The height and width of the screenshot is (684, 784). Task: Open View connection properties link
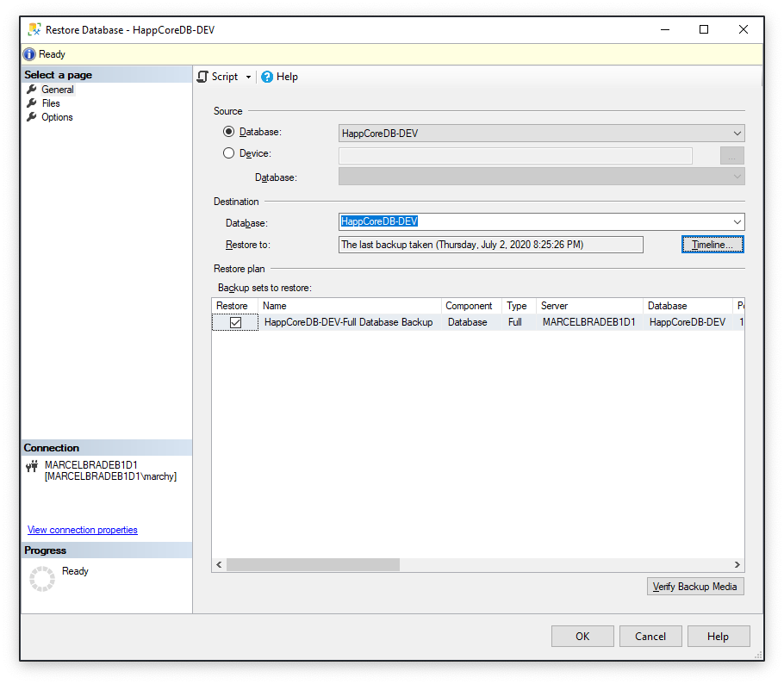click(82, 529)
